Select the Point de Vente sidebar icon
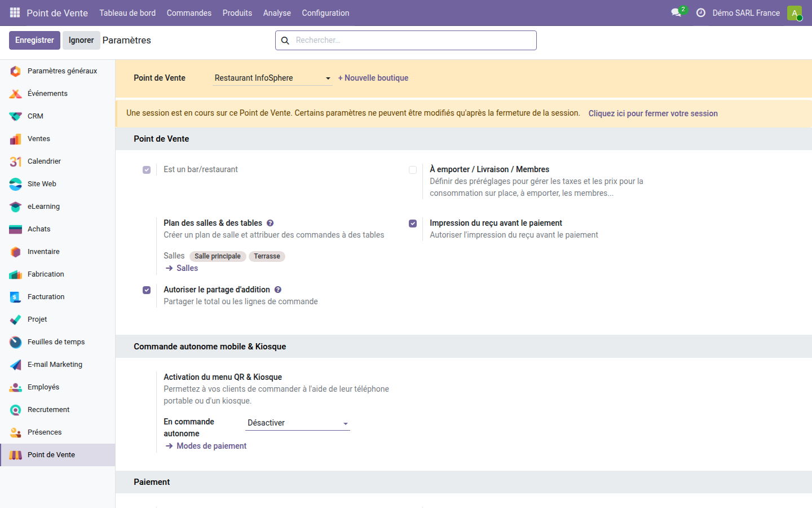The height and width of the screenshot is (508, 812). tap(16, 455)
